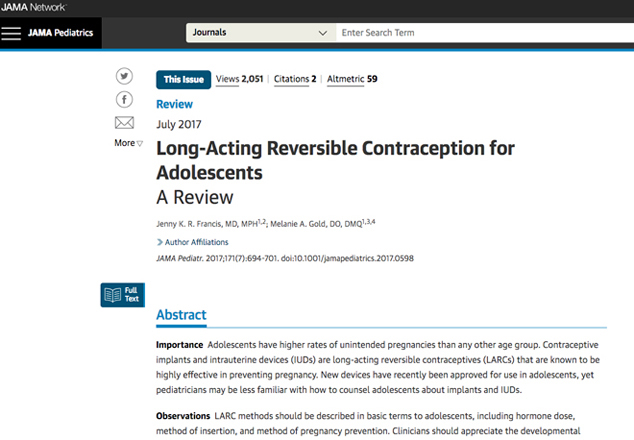Open the Full Text view button
The width and height of the screenshot is (634, 440).
click(x=123, y=295)
